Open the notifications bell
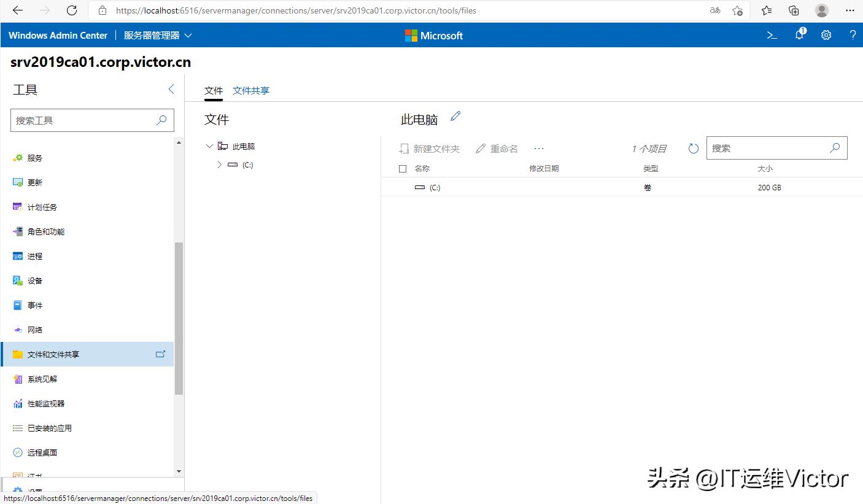Image resolution: width=863 pixels, height=504 pixels. 799,35
